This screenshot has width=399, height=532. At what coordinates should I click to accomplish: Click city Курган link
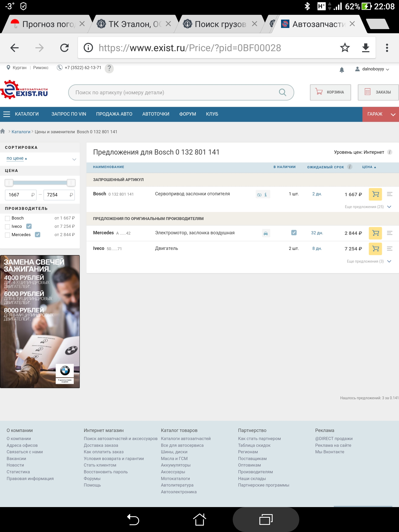click(x=19, y=68)
